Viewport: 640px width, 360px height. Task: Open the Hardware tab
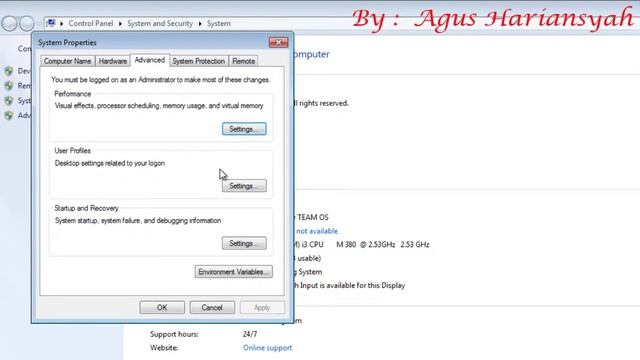[x=113, y=61]
